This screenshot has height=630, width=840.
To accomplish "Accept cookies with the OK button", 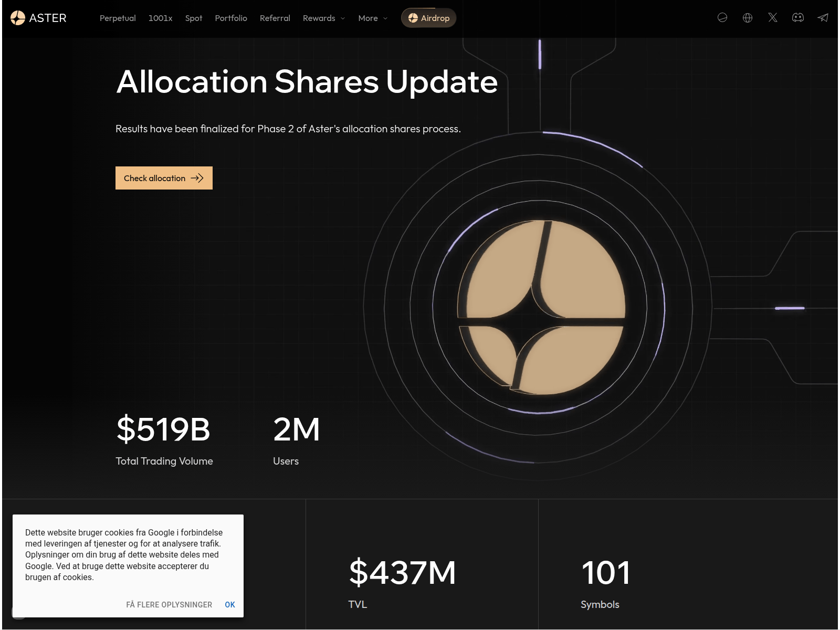I will (x=230, y=604).
